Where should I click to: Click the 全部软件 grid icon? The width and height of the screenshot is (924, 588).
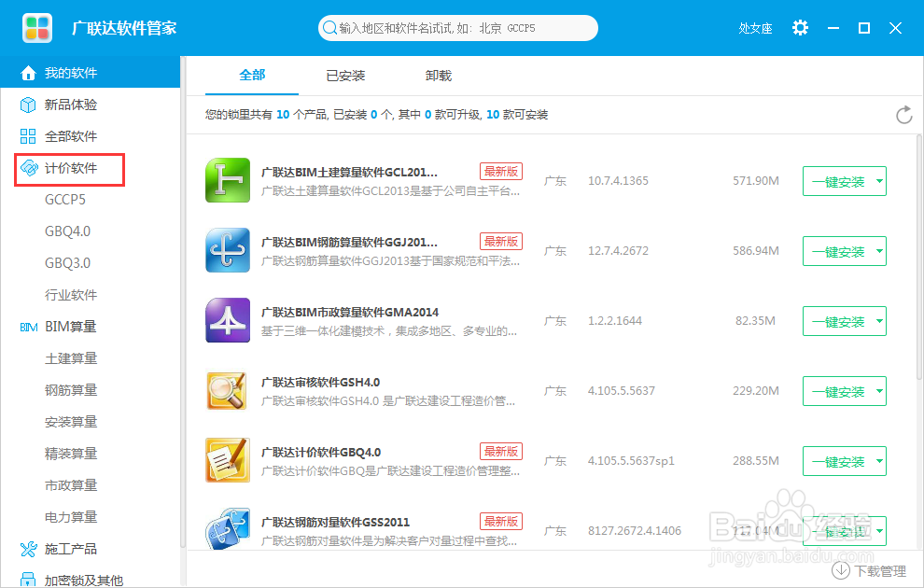[x=28, y=136]
